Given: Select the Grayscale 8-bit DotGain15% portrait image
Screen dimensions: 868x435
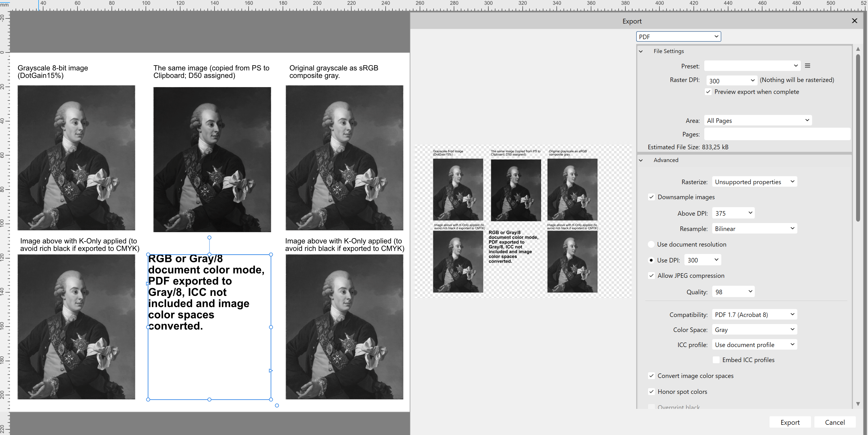Looking at the screenshot, I should tap(76, 158).
